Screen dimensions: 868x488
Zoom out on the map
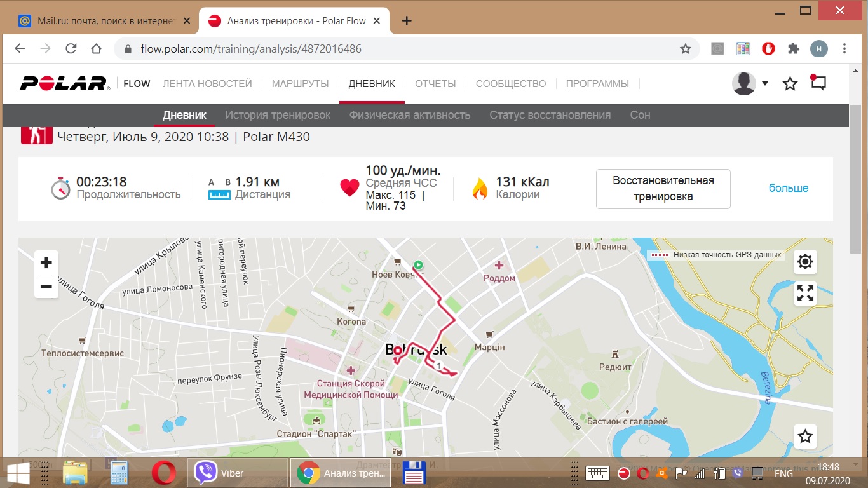point(46,287)
